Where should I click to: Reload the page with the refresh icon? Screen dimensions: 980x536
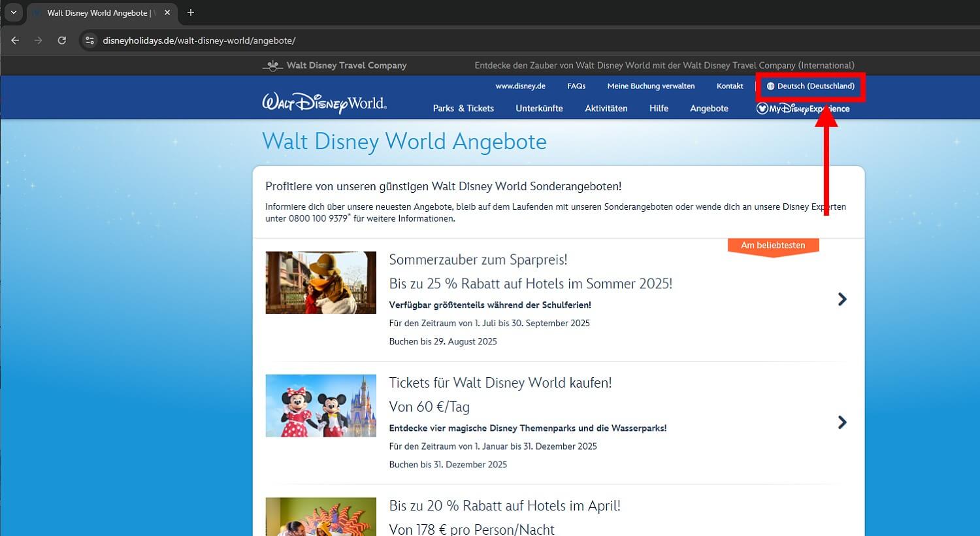coord(61,41)
